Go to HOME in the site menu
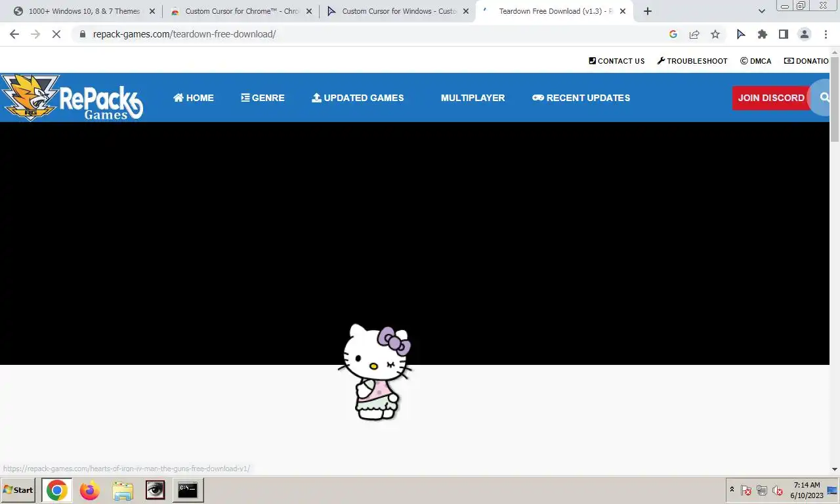This screenshot has width=840, height=504. click(194, 98)
